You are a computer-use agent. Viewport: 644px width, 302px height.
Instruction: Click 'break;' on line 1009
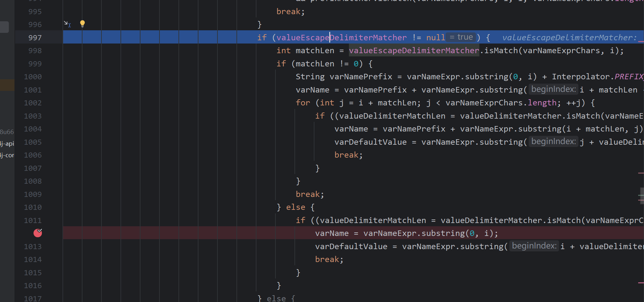pos(310,194)
